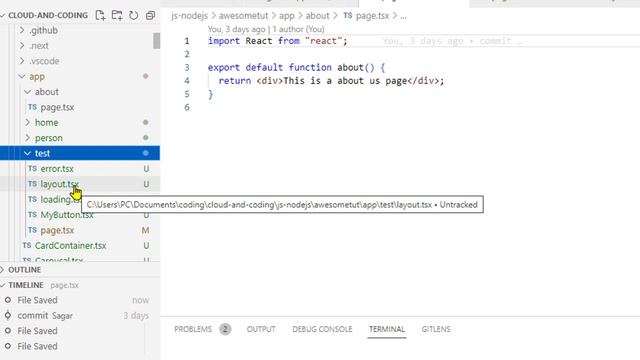Screen dimensions: 640x360
Task: Collapse all folders in Explorer
Action: click(150, 16)
